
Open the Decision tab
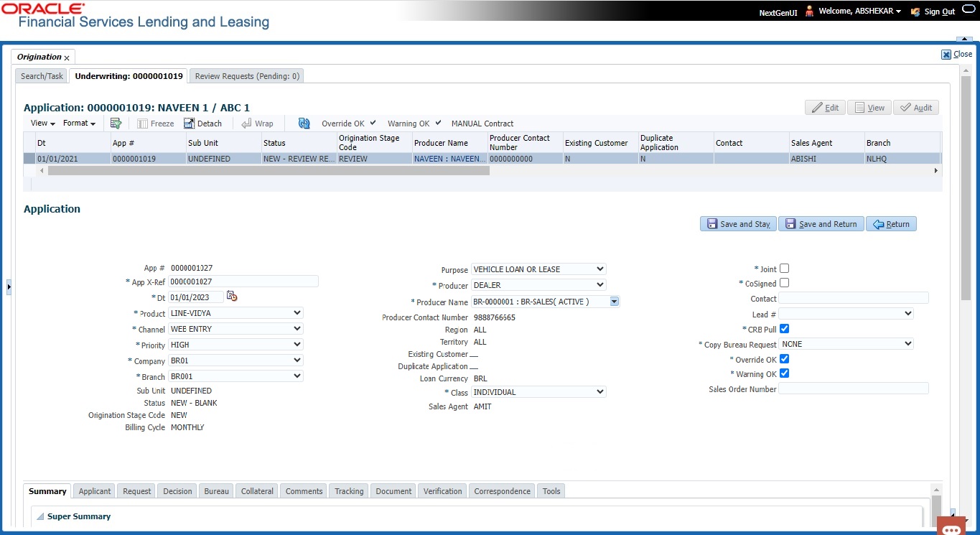point(177,491)
